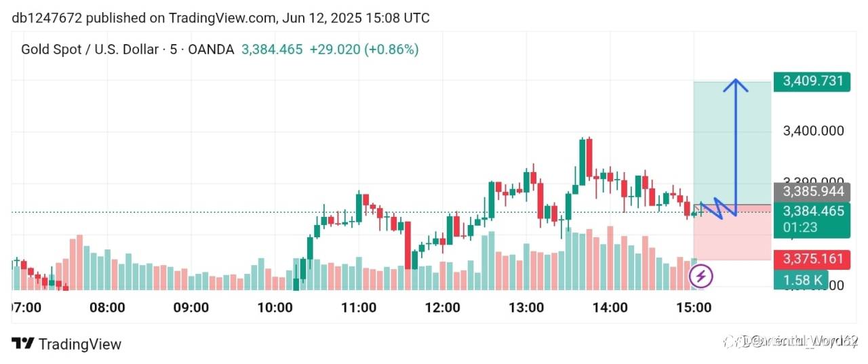The height and width of the screenshot is (364, 868).
Task: Click the 13:00 time axis label
Action: [526, 308]
